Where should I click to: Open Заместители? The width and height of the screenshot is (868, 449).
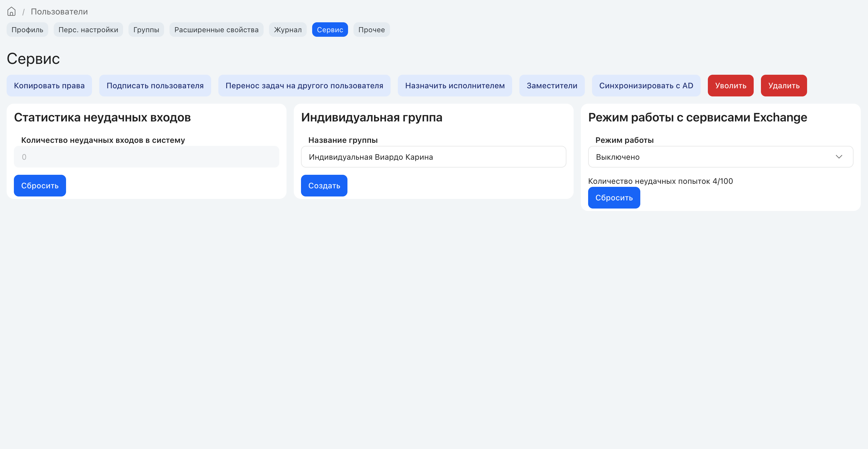tap(552, 86)
